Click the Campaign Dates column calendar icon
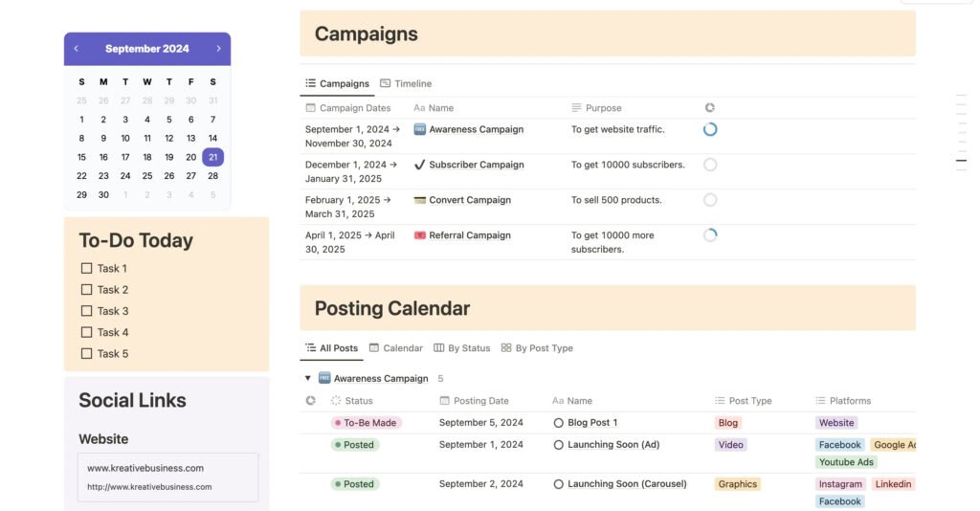 (311, 107)
